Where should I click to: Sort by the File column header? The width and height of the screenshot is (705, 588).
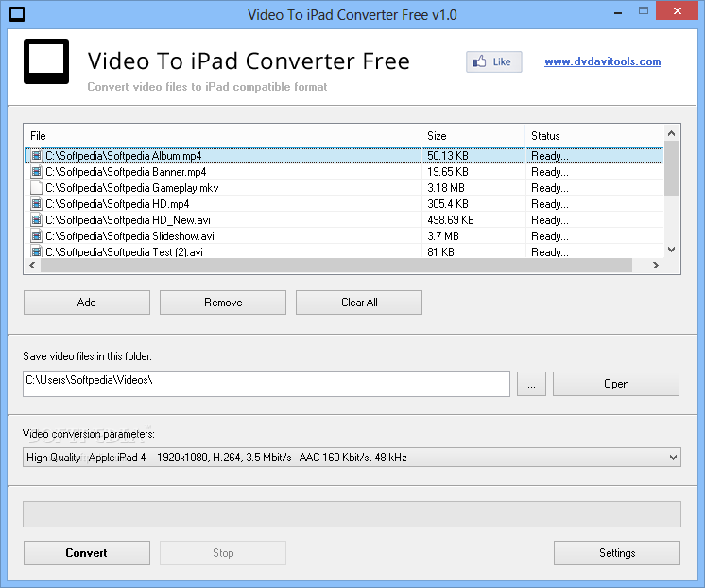(x=223, y=136)
